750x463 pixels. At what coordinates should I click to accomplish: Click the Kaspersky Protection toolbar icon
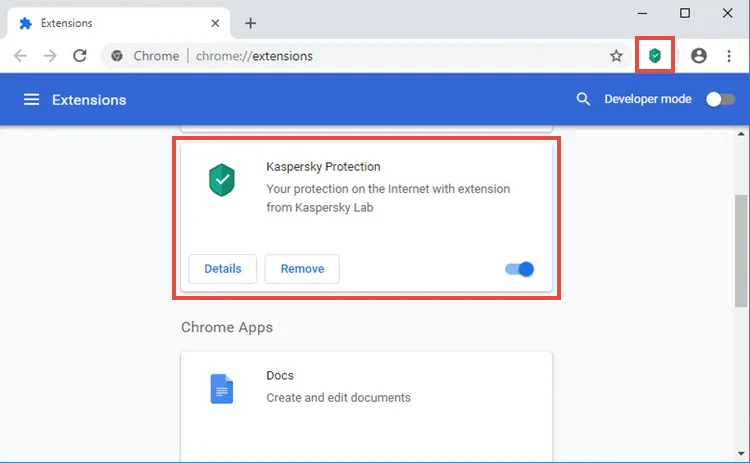(x=655, y=55)
